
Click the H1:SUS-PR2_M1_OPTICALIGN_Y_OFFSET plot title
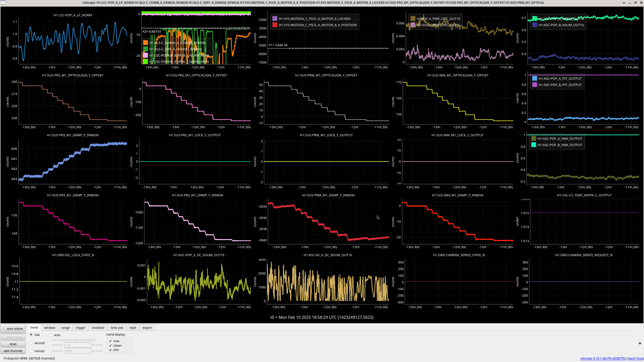(x=196, y=75)
